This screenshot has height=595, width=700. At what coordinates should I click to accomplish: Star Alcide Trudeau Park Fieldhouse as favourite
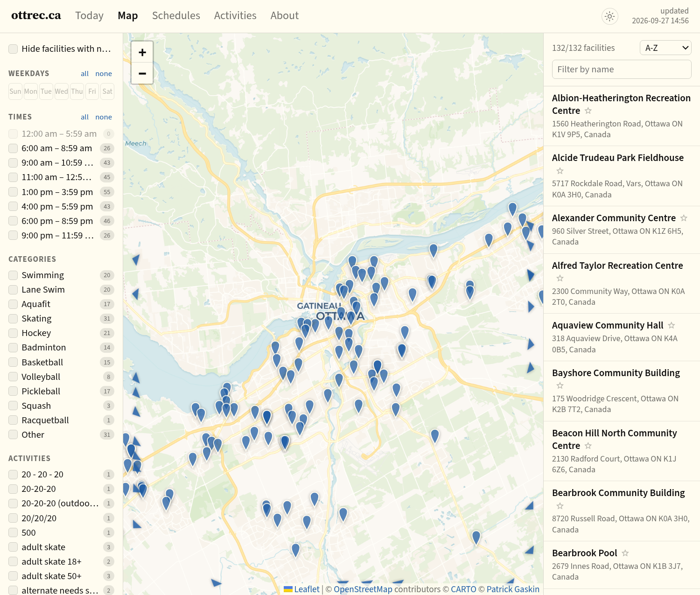click(560, 171)
